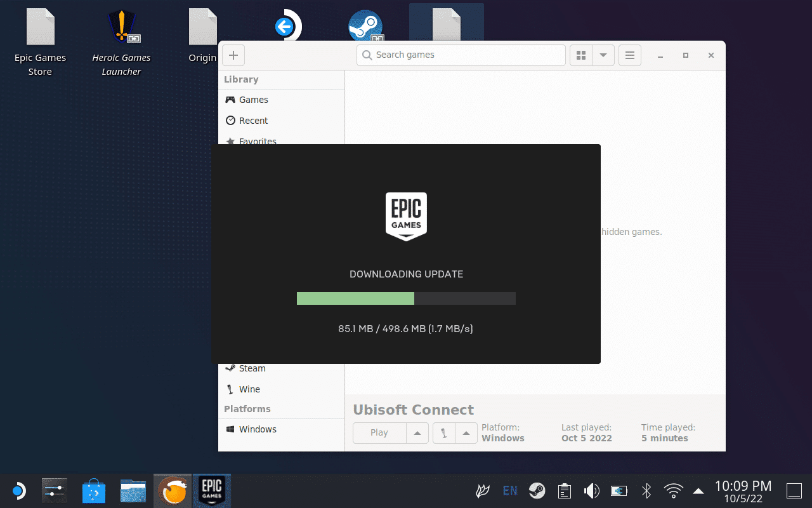Click the Platform: Windows info text

point(503,433)
